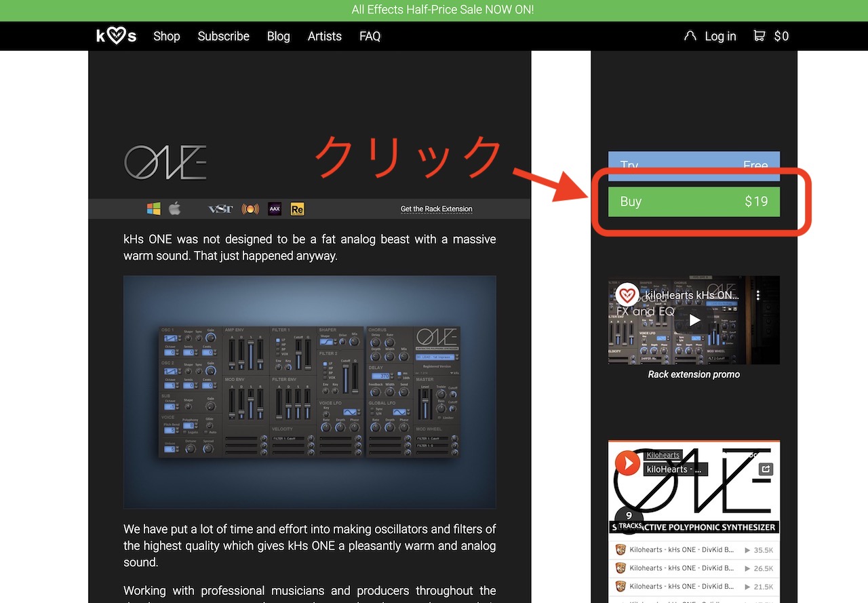Click the green Buy $19 button
The image size is (868, 603).
(x=694, y=201)
